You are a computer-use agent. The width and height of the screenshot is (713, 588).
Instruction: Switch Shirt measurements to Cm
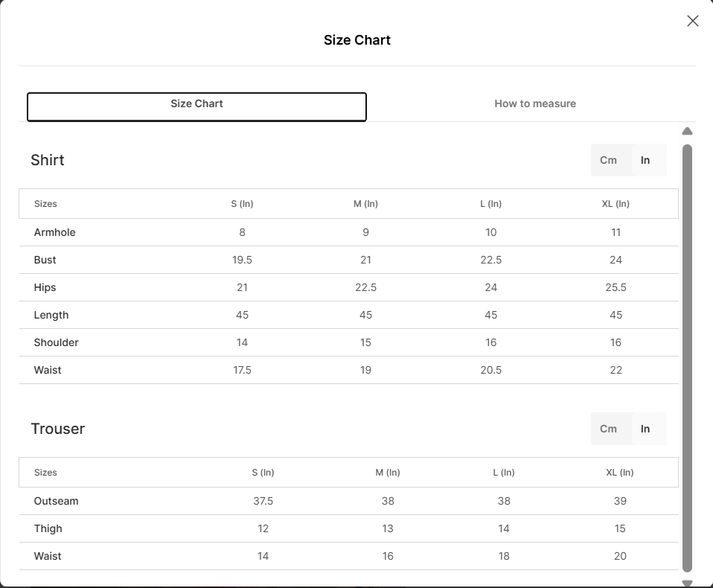tap(608, 160)
